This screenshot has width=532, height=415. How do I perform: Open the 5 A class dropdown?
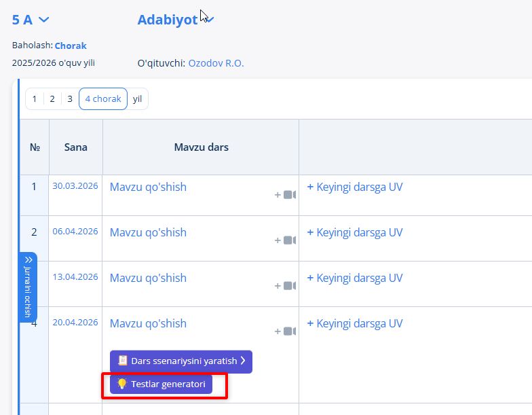(x=31, y=20)
